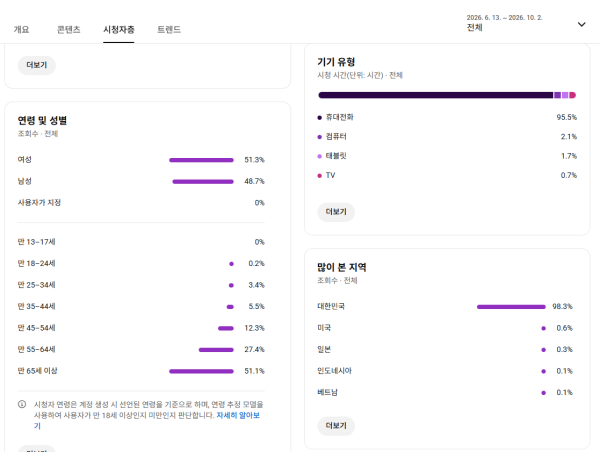Click 더보기 under 많이 본 지역 card
Screen dimensions: 600x452
[x=336, y=426]
